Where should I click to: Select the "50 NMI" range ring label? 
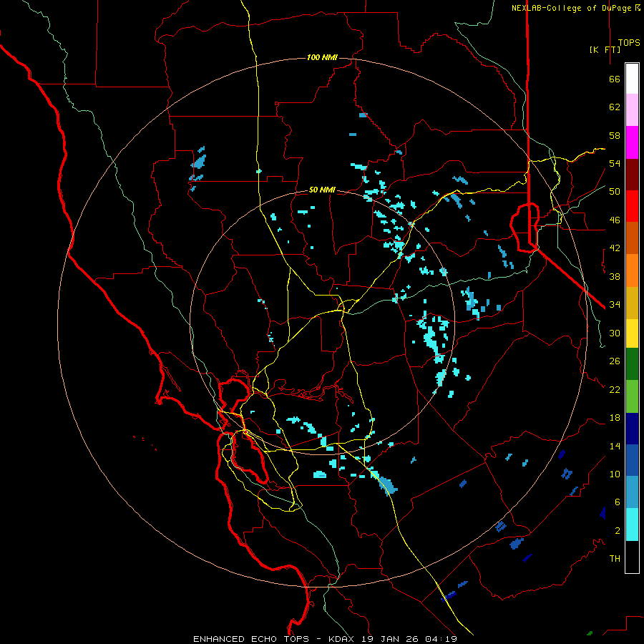[x=322, y=190]
